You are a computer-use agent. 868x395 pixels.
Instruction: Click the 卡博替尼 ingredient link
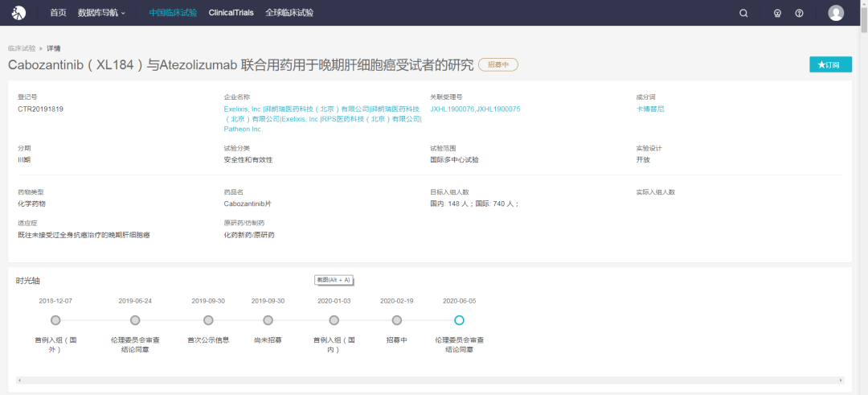click(x=650, y=109)
